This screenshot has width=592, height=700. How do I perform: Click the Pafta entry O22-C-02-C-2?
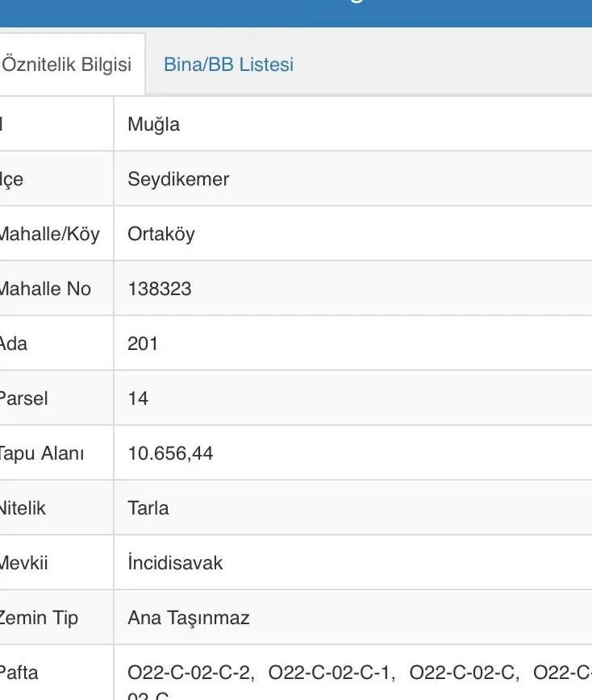(x=190, y=673)
